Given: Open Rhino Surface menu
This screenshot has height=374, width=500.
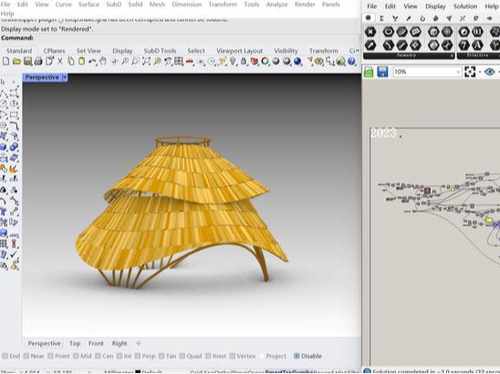Looking at the screenshot, I should coord(89,5).
